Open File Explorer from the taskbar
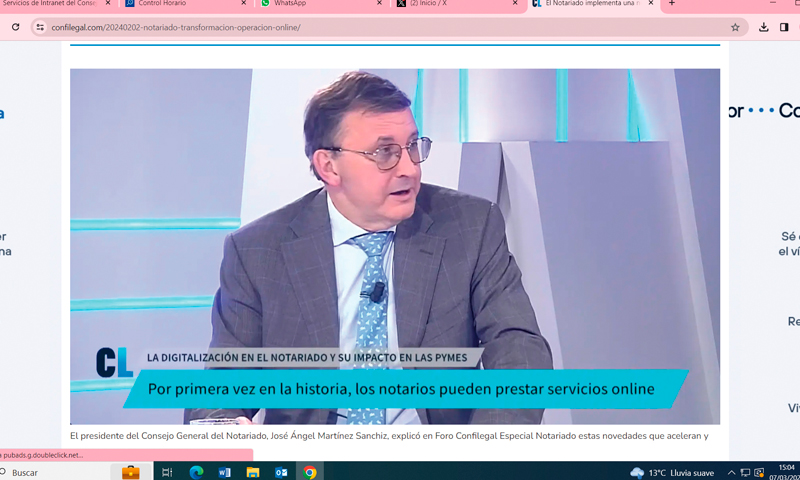Viewport: 800px width, 480px height. click(x=253, y=472)
